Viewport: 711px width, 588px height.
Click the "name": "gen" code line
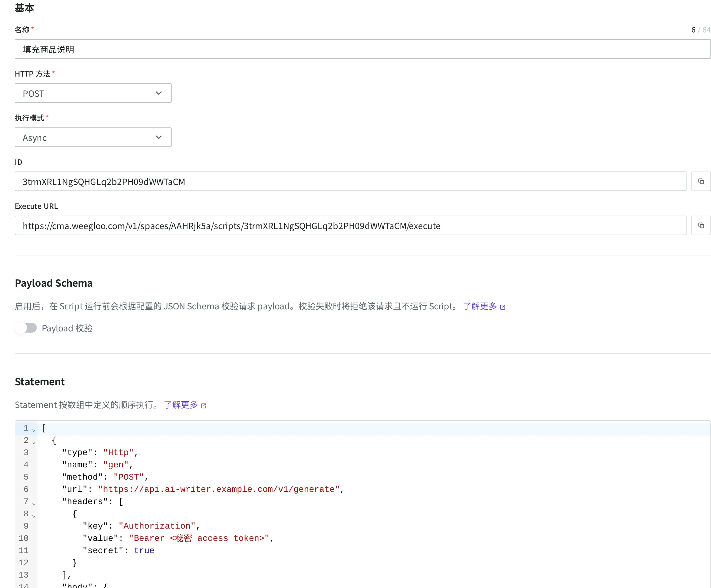point(97,465)
